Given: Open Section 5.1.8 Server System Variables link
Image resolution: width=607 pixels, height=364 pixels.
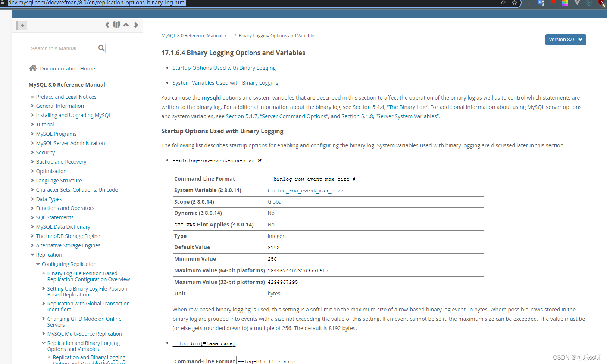Looking at the screenshot, I should 390,116.
